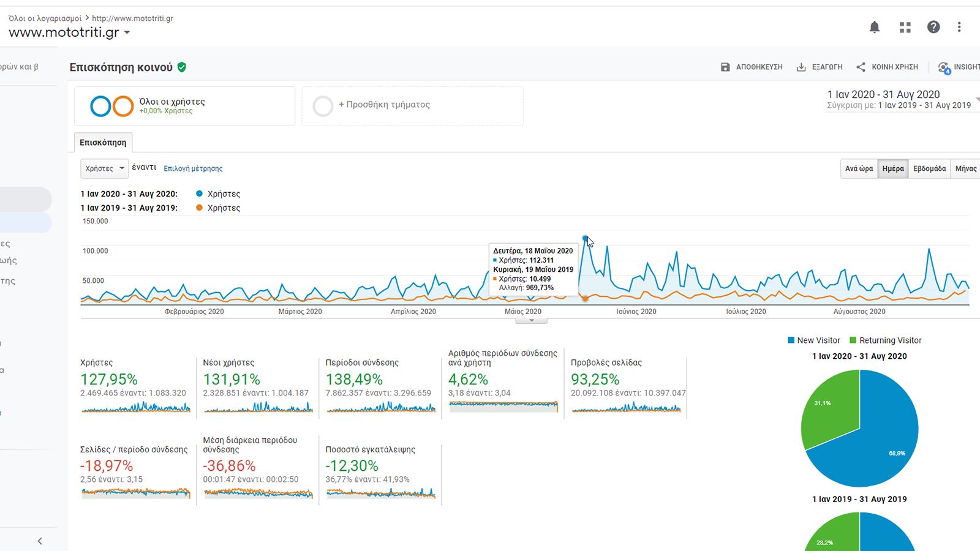Switch chart to Ανά ώρα view
The image size is (980, 551).
pyautogui.click(x=859, y=168)
